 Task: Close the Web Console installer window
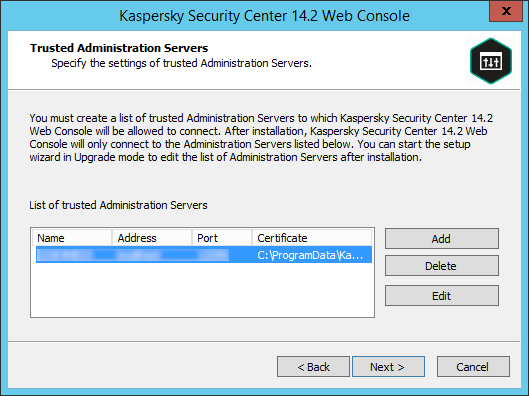(x=506, y=11)
